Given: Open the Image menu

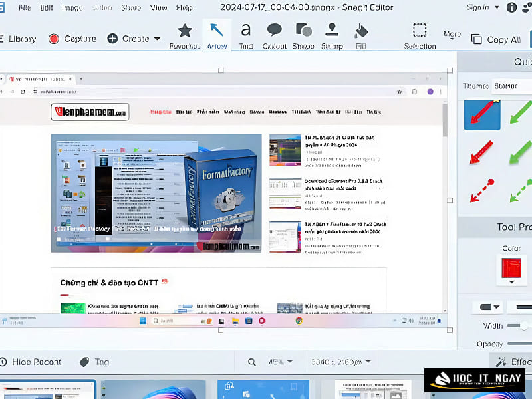Looking at the screenshot, I should point(72,7).
